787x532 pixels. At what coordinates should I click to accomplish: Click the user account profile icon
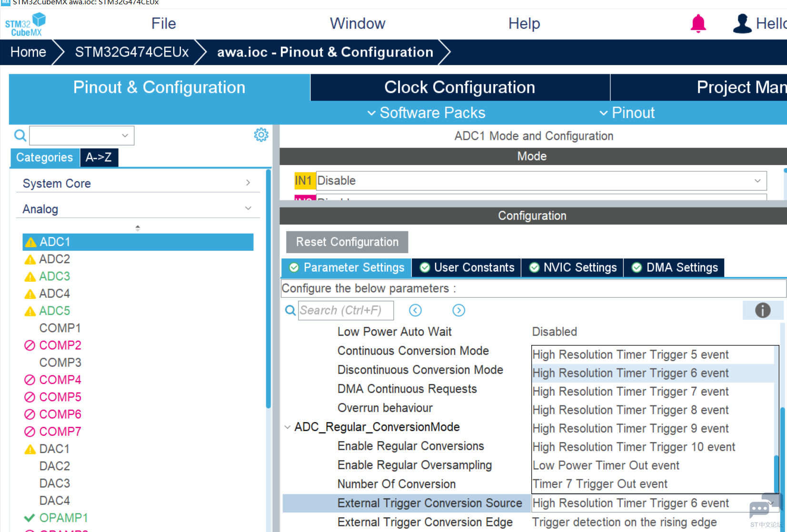pyautogui.click(x=742, y=23)
